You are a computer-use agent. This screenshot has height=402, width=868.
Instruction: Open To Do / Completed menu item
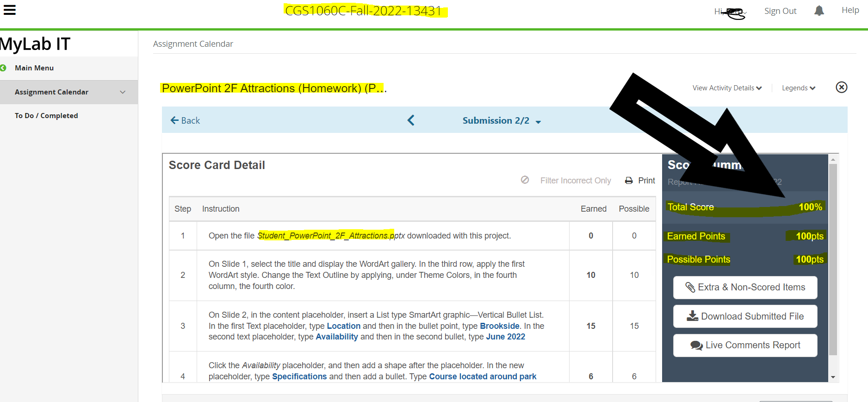[x=46, y=116]
